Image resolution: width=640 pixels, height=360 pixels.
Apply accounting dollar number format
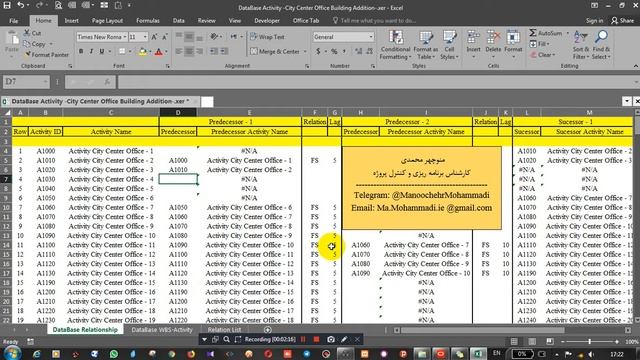click(x=318, y=51)
